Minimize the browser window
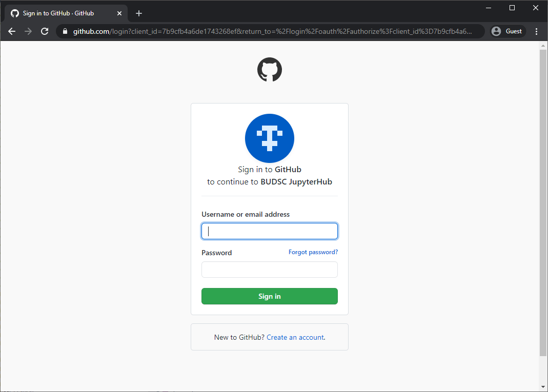This screenshot has height=392, width=548. (x=489, y=8)
